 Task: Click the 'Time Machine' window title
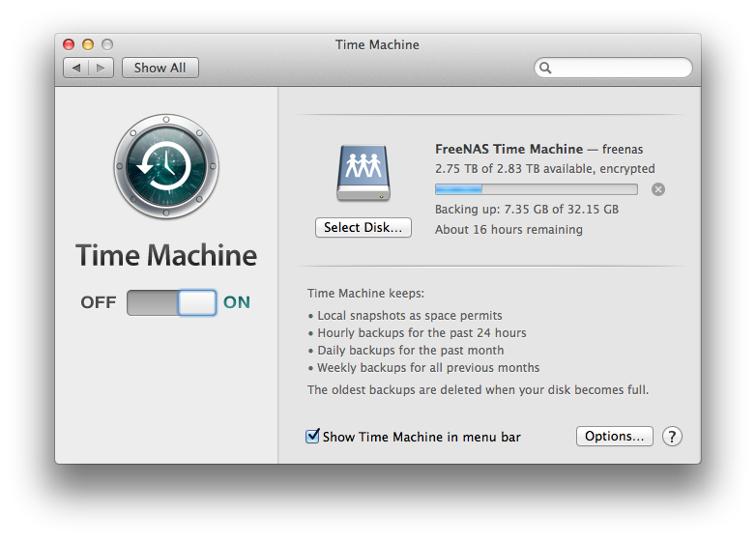point(378,44)
